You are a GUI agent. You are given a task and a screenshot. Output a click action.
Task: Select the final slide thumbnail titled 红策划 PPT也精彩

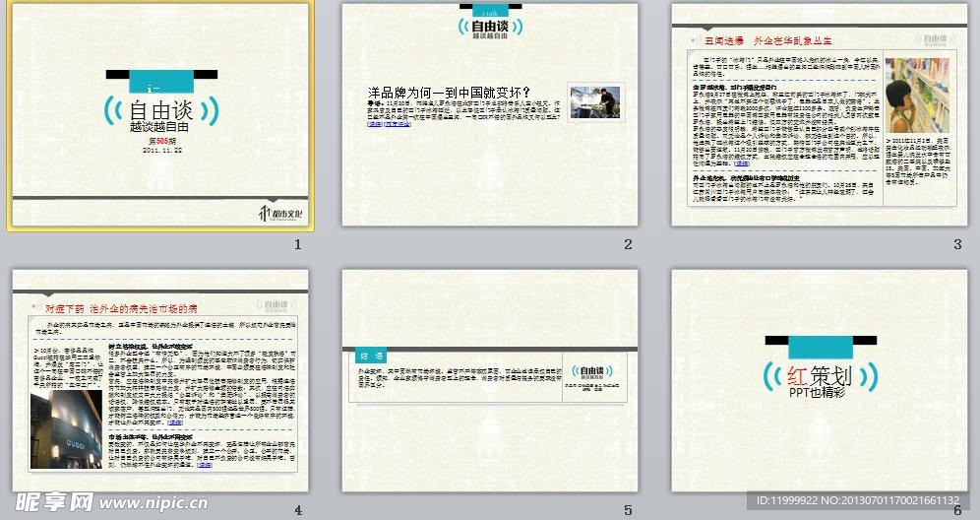click(820, 380)
